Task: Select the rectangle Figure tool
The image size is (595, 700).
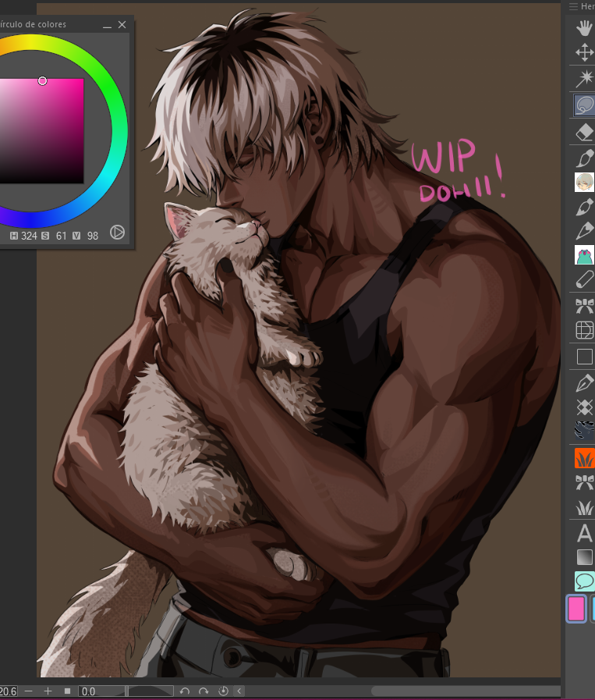Action: coord(584,357)
